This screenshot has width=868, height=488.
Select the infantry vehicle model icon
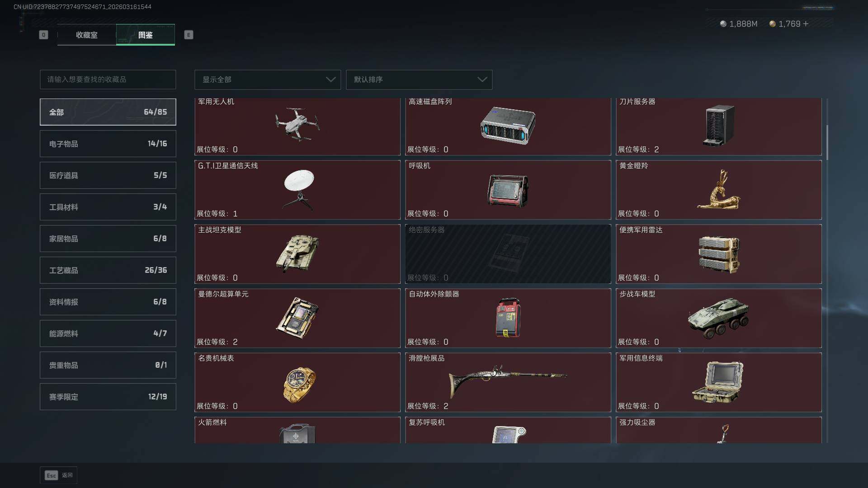(718, 318)
